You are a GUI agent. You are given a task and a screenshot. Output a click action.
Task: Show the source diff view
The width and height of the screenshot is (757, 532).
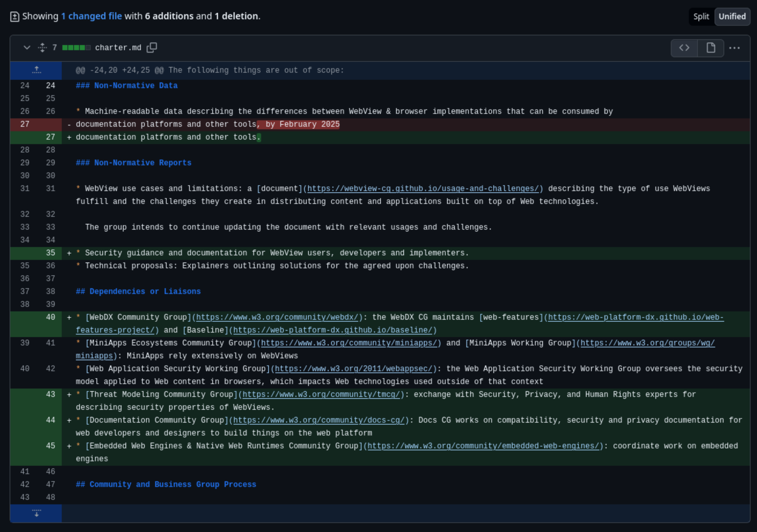pyautogui.click(x=684, y=48)
